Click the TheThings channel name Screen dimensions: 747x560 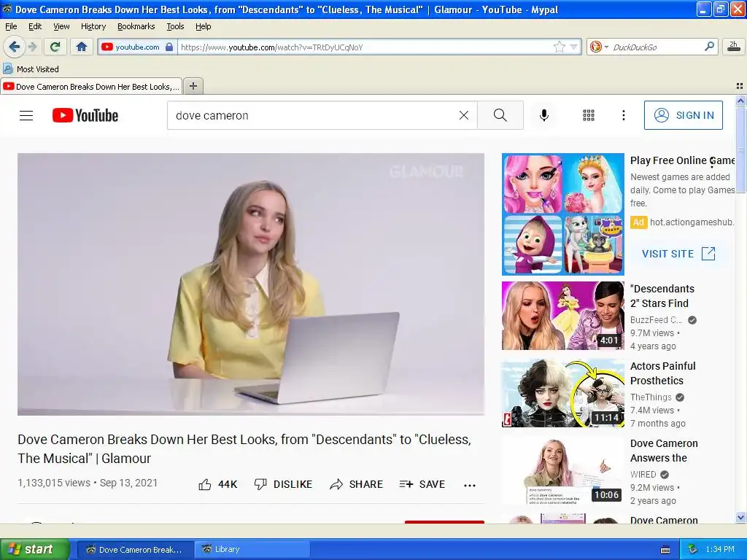tap(651, 397)
